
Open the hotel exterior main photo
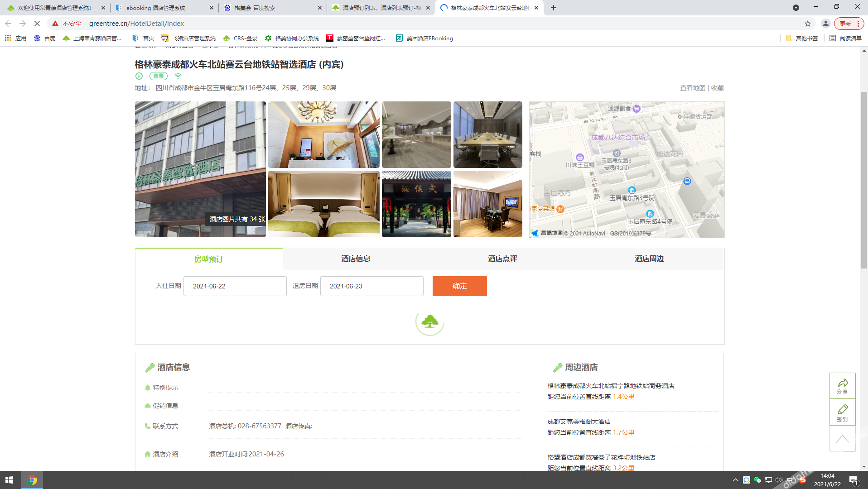pos(200,169)
